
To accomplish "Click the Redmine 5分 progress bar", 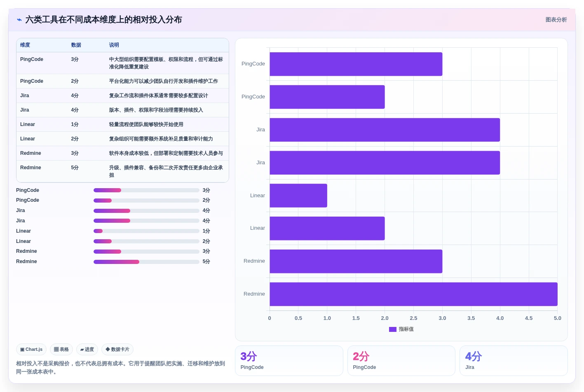I will 146,262.
